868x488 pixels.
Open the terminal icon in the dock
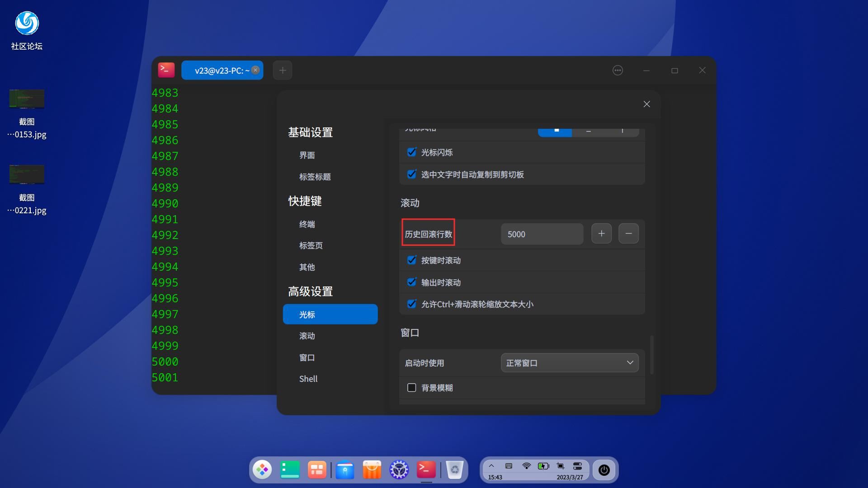425,469
